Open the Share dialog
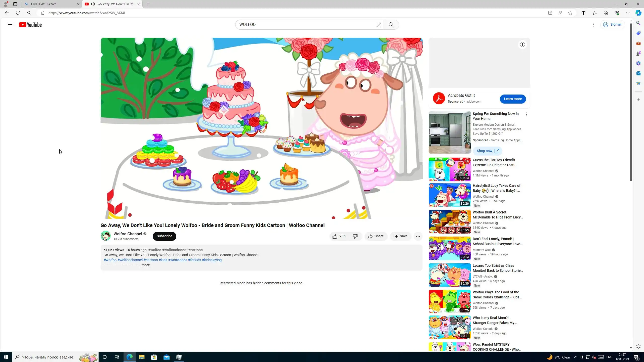 point(376,236)
